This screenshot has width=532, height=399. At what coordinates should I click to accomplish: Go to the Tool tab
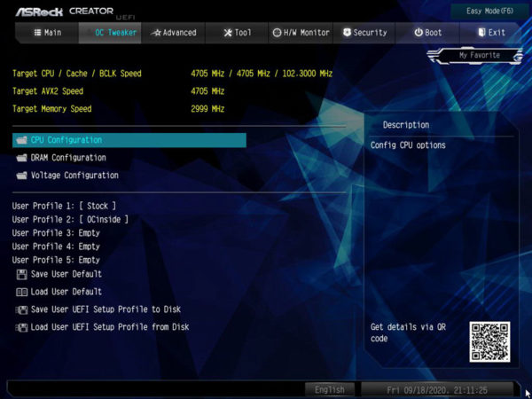[x=237, y=33]
